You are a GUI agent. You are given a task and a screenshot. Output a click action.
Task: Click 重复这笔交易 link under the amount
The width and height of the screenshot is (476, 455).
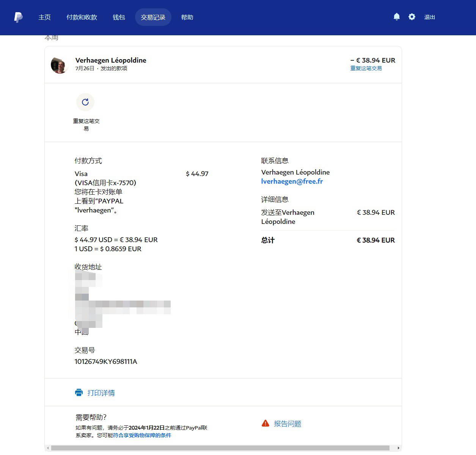366,69
